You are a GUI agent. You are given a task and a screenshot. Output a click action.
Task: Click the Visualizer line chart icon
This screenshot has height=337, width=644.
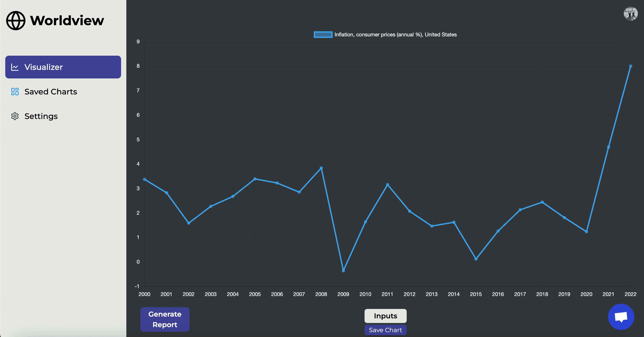(x=15, y=67)
